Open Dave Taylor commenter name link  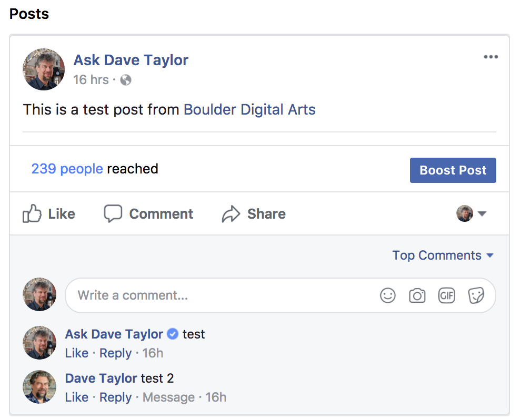coord(101,378)
